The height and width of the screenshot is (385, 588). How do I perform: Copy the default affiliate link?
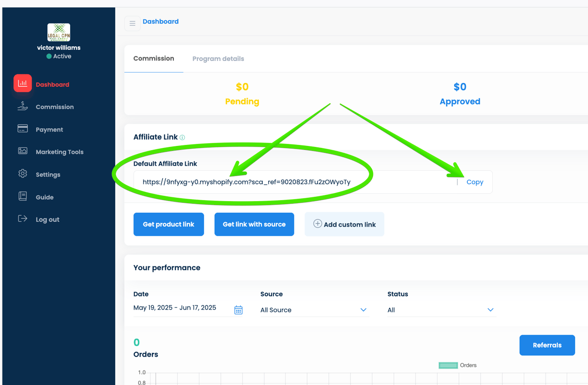coord(475,182)
